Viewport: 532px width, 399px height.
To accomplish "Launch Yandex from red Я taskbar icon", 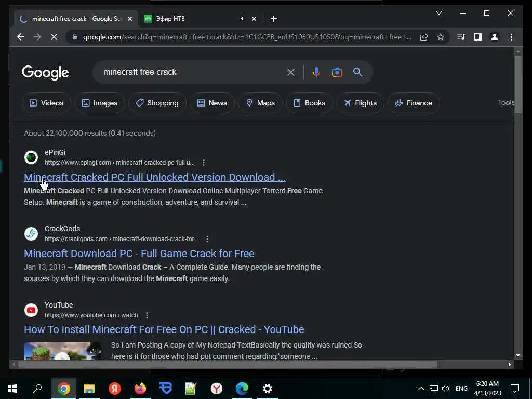I will pyautogui.click(x=115, y=389).
